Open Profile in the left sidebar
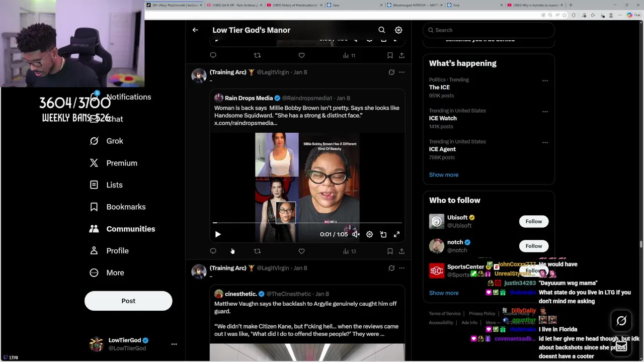The image size is (644, 362). pyautogui.click(x=109, y=250)
